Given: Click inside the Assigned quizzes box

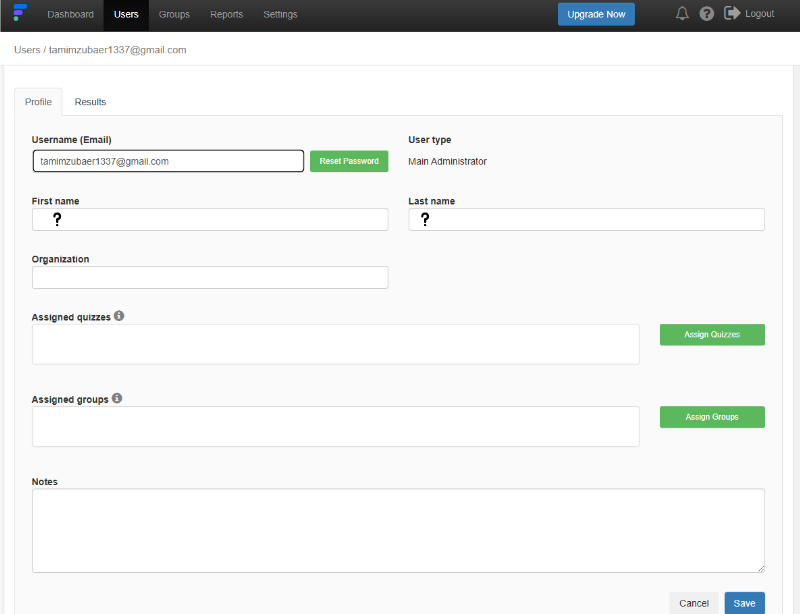Looking at the screenshot, I should pos(336,345).
